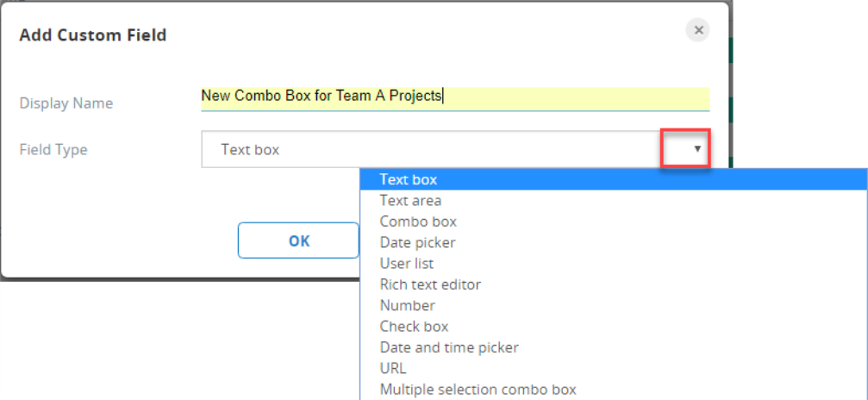
Task: Select Combo box field type option
Action: tap(418, 222)
